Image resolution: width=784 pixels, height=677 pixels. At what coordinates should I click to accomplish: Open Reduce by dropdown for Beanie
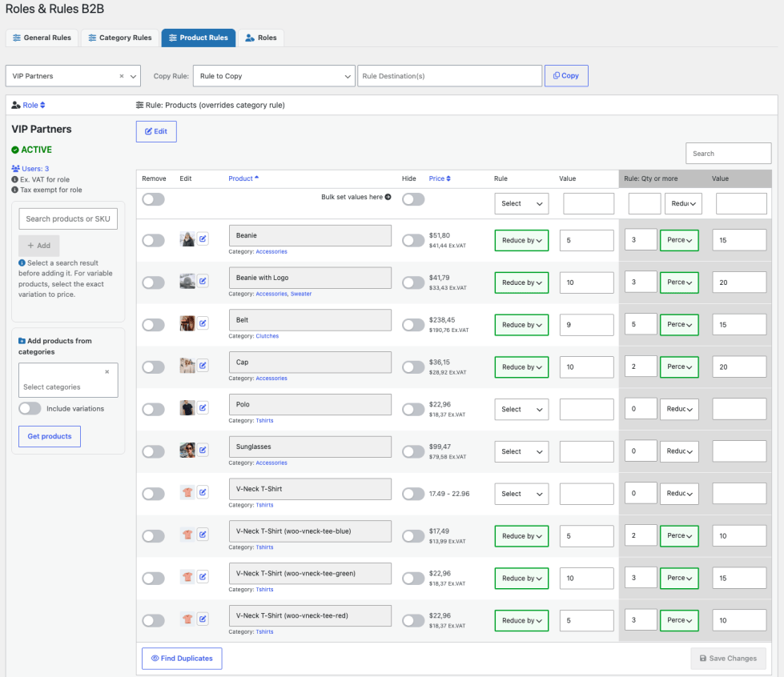point(521,240)
